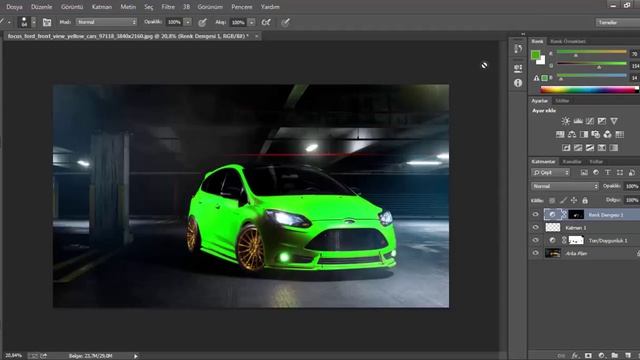Open layer blend mode Normal dropdown
This screenshot has width=640, height=360.
pyautogui.click(x=565, y=186)
